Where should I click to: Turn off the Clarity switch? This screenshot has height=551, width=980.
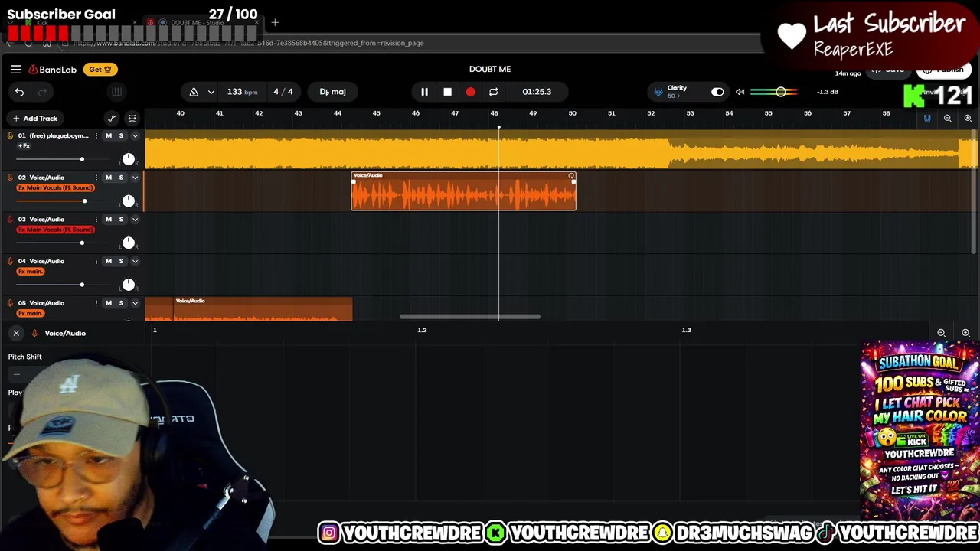click(717, 92)
